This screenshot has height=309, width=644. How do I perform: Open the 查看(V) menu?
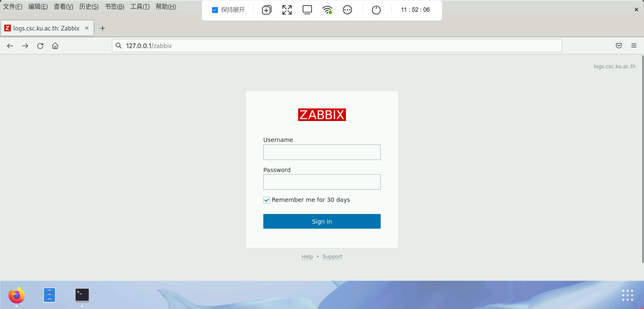pos(63,7)
